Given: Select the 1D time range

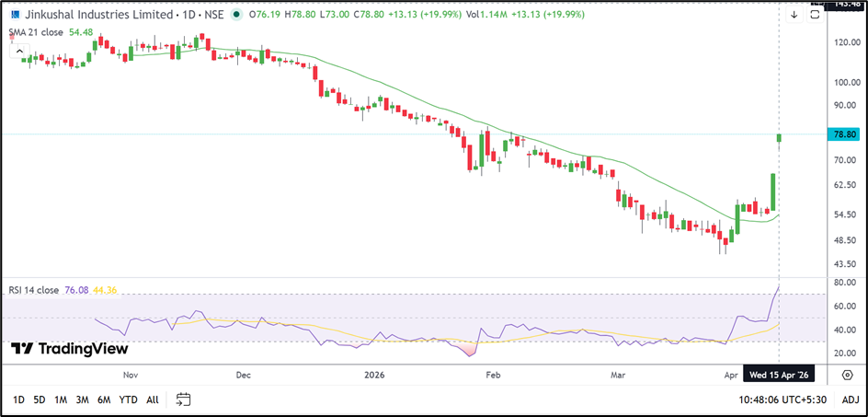Looking at the screenshot, I should point(18,400).
